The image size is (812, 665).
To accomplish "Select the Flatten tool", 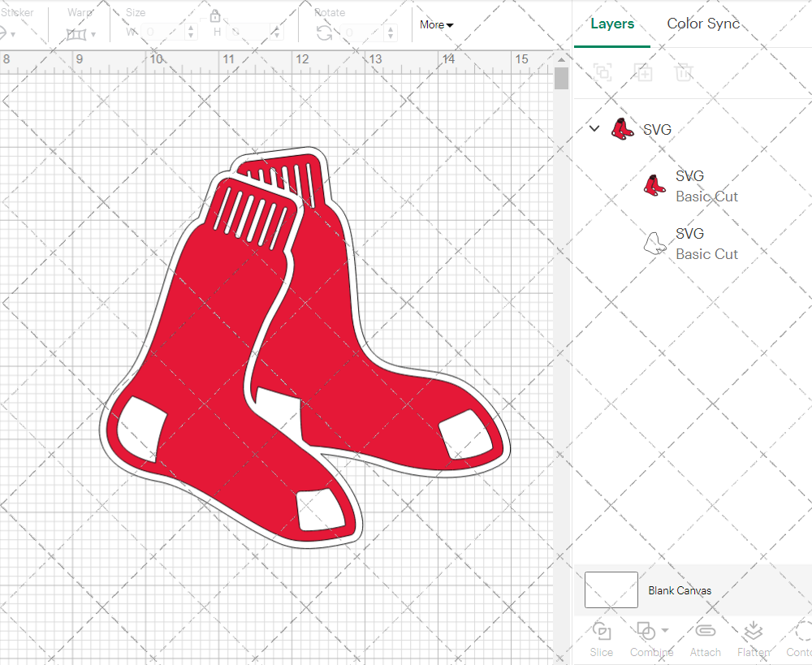I will click(x=753, y=639).
